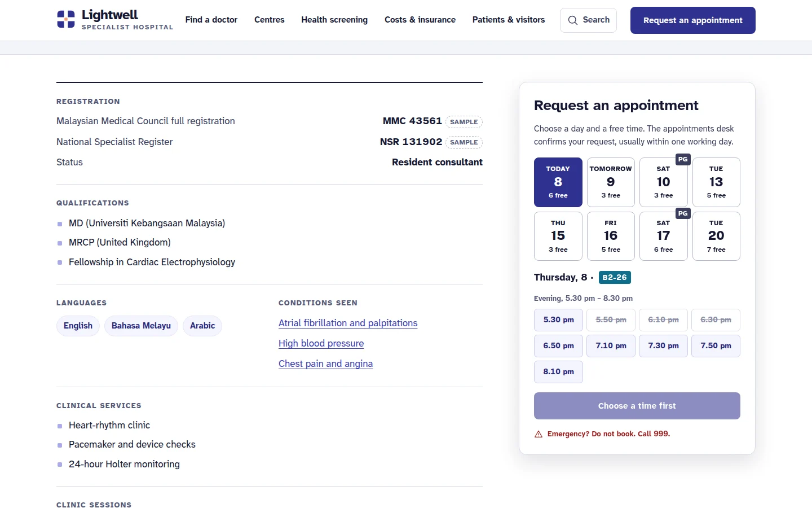Choose Tue 20 date card
812x508 pixels.
pyautogui.click(x=716, y=236)
